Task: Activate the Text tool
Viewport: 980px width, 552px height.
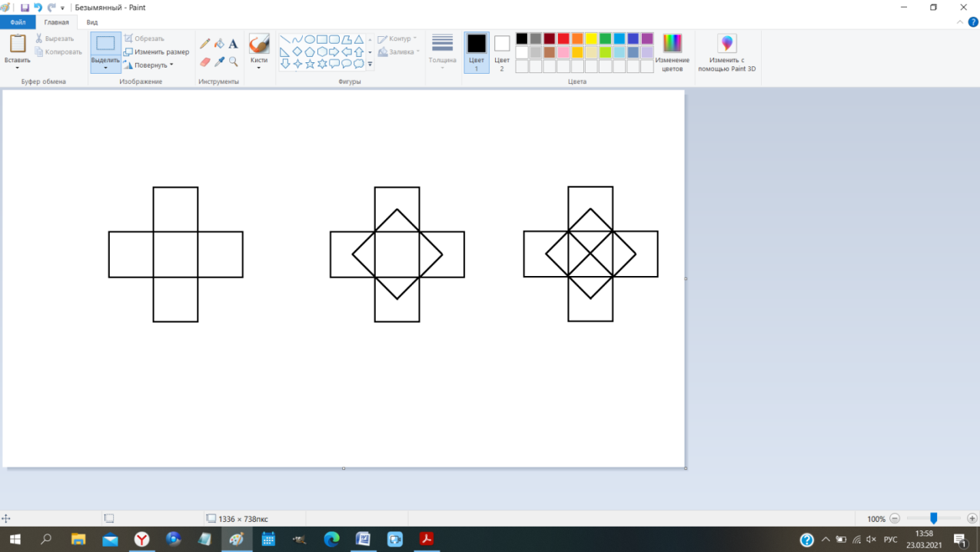Action: tap(234, 44)
